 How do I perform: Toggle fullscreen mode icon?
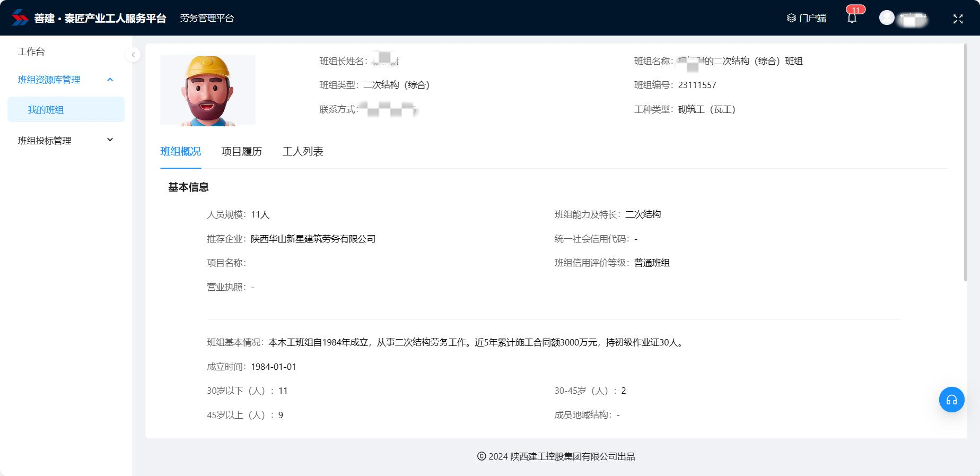point(958,19)
